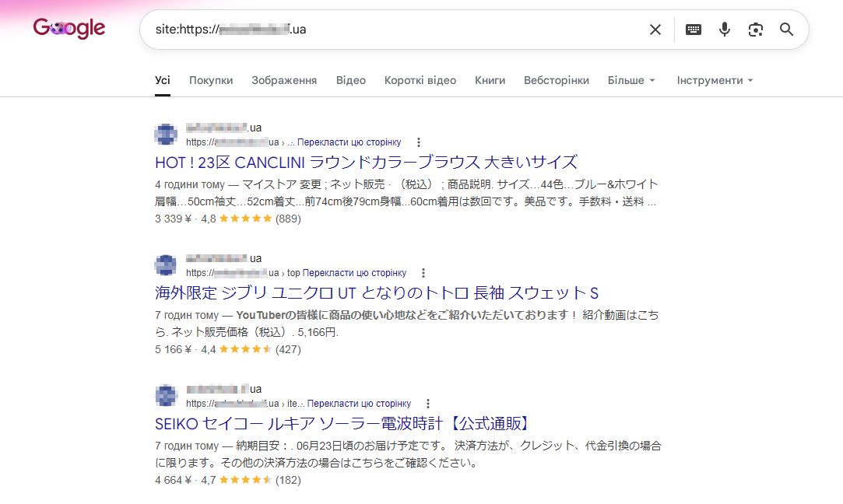Focus the search query input field

pyautogui.click(x=395, y=30)
